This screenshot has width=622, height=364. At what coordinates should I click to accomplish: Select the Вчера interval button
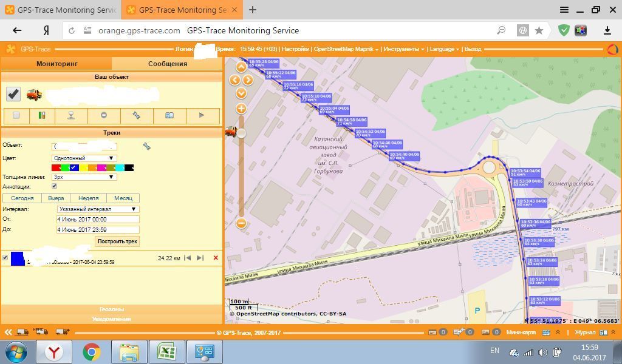point(56,198)
